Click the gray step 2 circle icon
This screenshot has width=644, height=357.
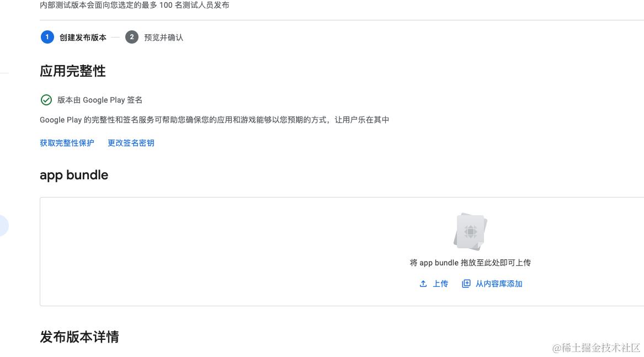point(132,37)
